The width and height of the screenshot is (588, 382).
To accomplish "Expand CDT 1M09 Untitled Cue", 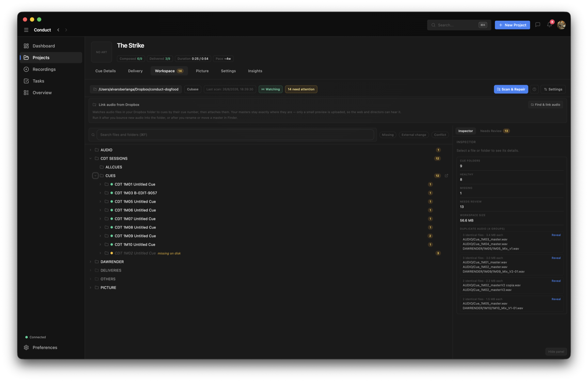I will [100, 236].
